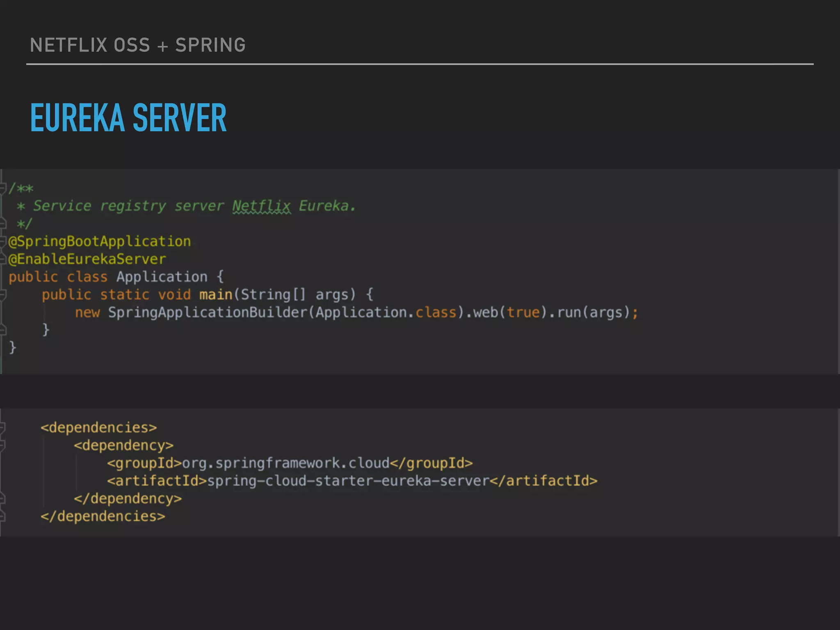Click the fold marker beside </dependencies> closing tag
Viewport: 840px width, 630px height.
pos(2,516)
